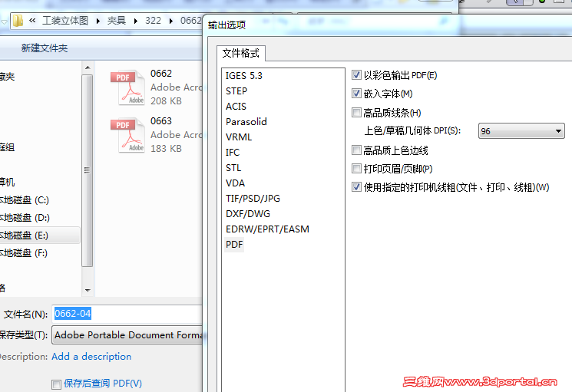The image size is (572, 392).
Task: Open 保存类型 Adobe Portable Document dropdown
Action: pyautogui.click(x=127, y=335)
